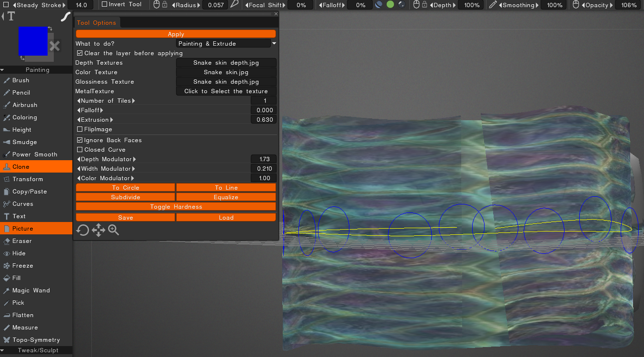Click the blue foreground color swatch
644x357 pixels.
pyautogui.click(x=33, y=41)
